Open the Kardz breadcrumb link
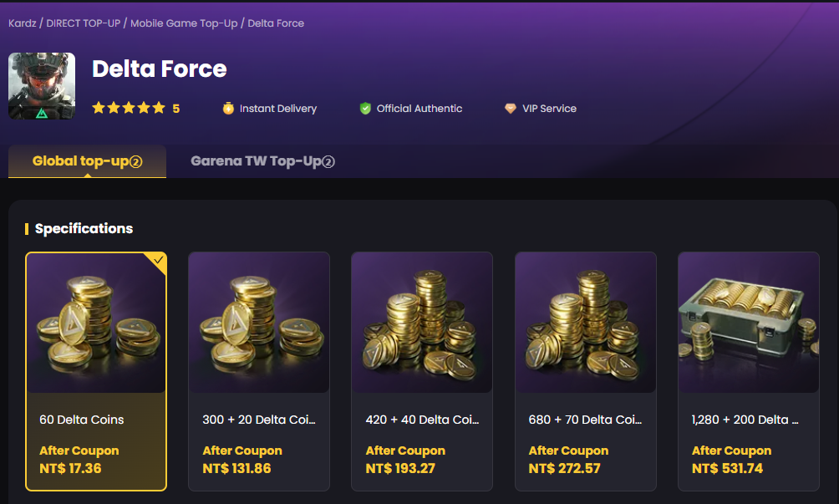Screen dimensions: 839x504 [x=22, y=23]
